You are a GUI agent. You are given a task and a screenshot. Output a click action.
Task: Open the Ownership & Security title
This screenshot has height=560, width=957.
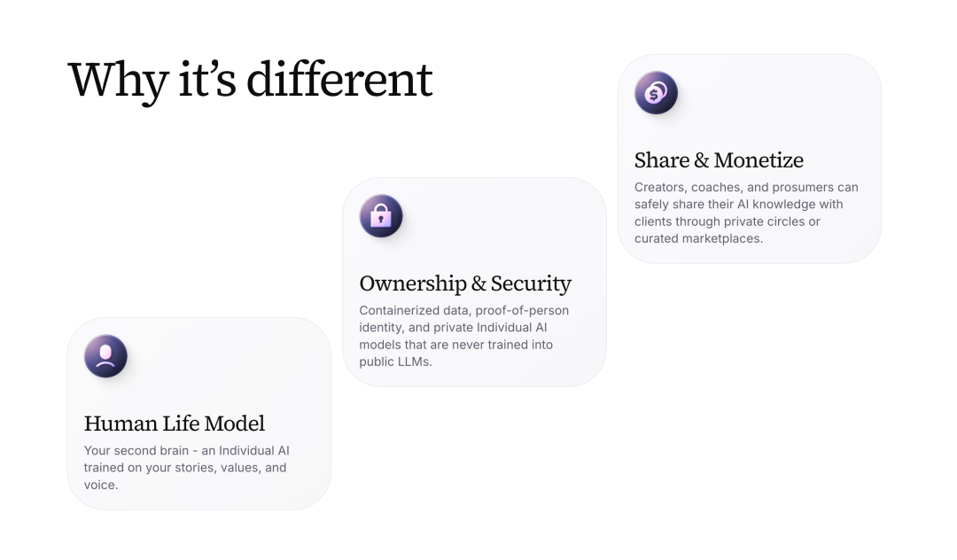pos(465,284)
